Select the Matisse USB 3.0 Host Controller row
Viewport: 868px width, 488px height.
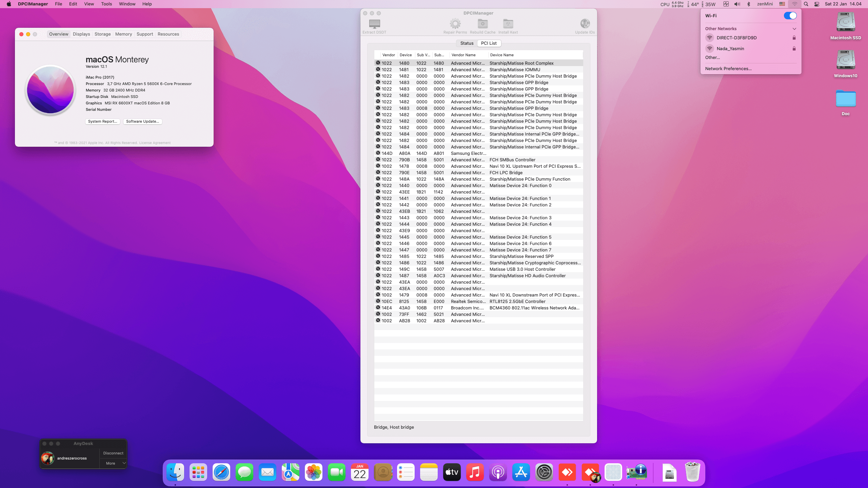pyautogui.click(x=478, y=269)
